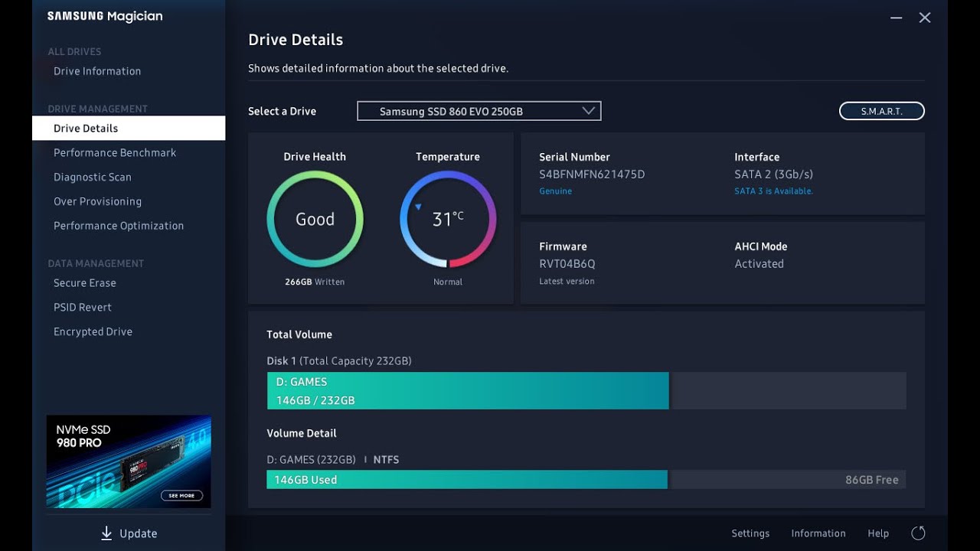
Task: Click the Update download arrow icon
Action: point(106,533)
